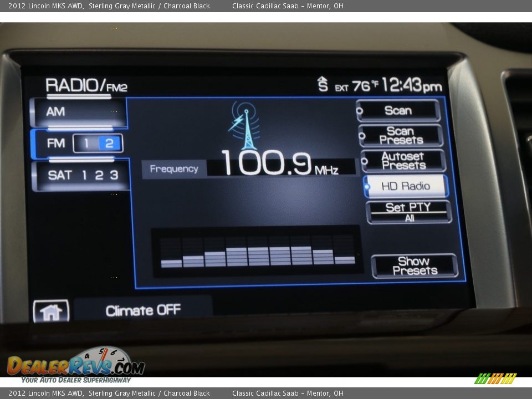Tap the signal level bar graph
The height and width of the screenshot is (399, 532).
pos(258,251)
